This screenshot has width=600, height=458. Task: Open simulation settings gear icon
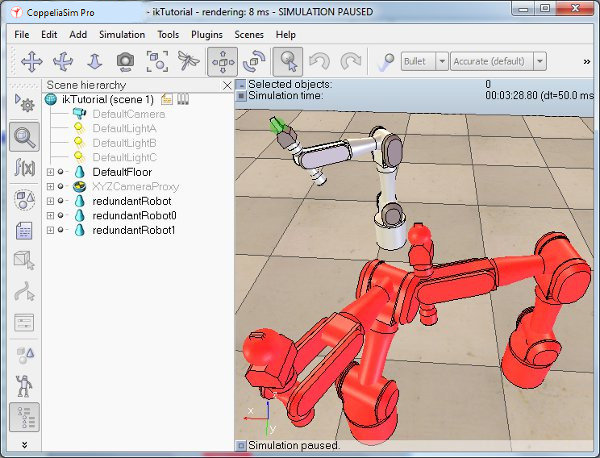tap(24, 104)
